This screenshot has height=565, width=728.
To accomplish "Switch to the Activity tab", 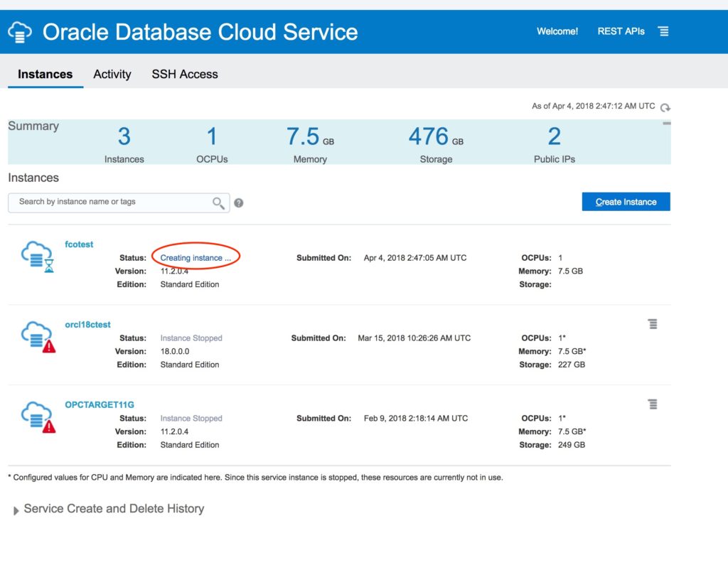I will (x=112, y=74).
